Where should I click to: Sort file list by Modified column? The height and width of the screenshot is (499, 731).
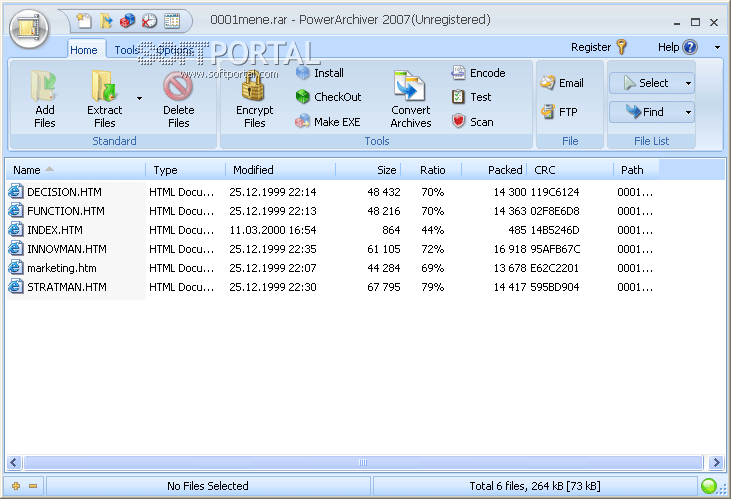pos(280,170)
